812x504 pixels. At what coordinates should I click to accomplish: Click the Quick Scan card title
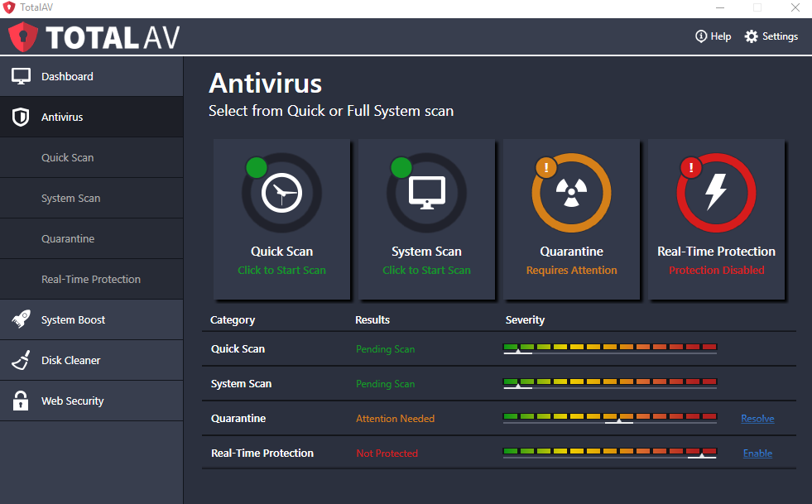pos(281,252)
